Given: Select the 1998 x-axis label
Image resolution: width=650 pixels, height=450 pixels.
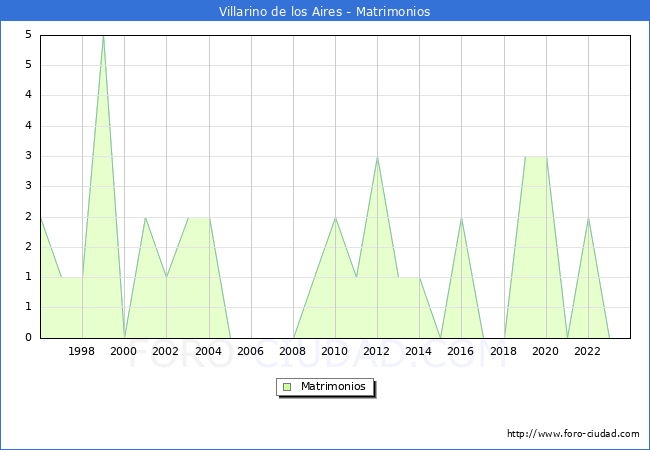Looking at the screenshot, I should click(82, 351).
